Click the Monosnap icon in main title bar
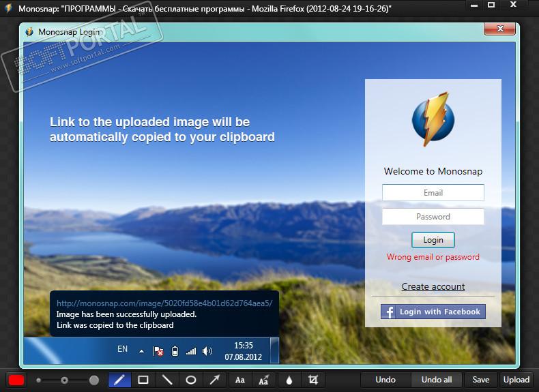539x392 pixels. click(x=8, y=8)
